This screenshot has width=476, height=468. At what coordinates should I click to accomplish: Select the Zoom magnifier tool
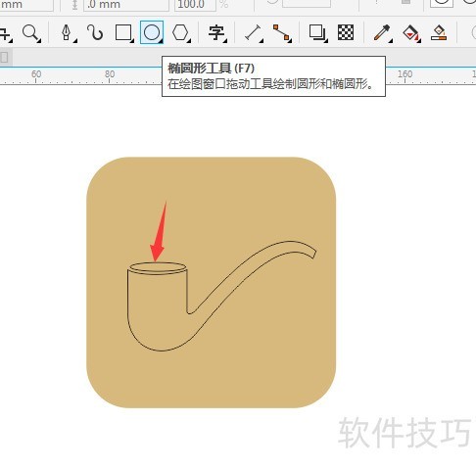[x=30, y=32]
